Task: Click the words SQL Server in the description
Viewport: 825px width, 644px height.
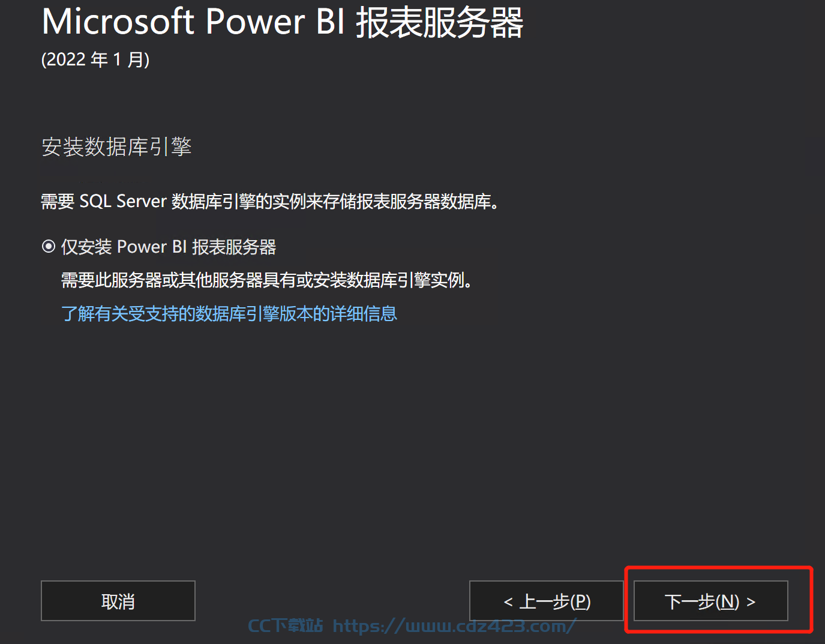Action: coord(123,201)
